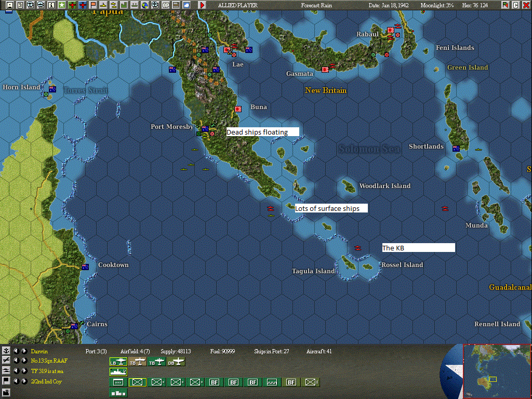This screenshot has width=532, height=399.
Task: Click the green factory industry icon
Action: [x=124, y=5]
